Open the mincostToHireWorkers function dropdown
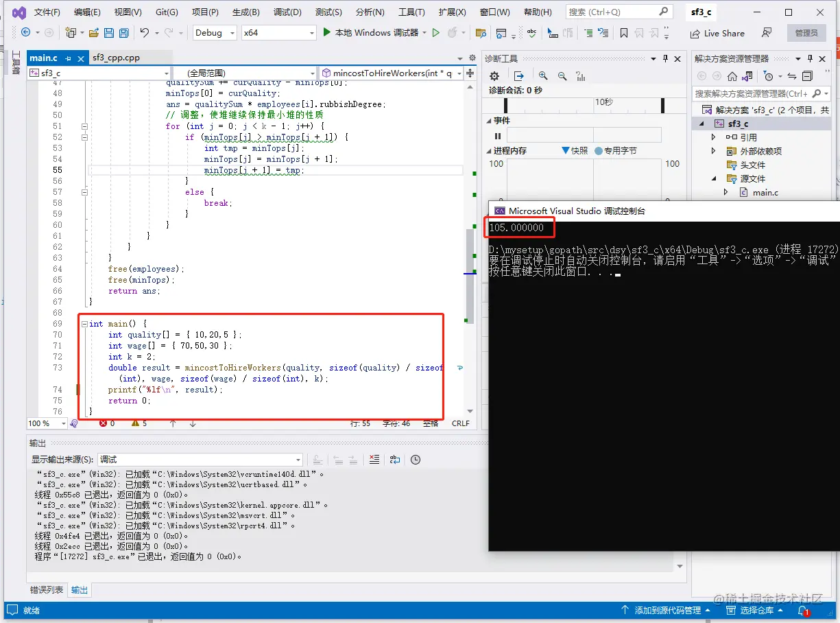 tap(392, 73)
